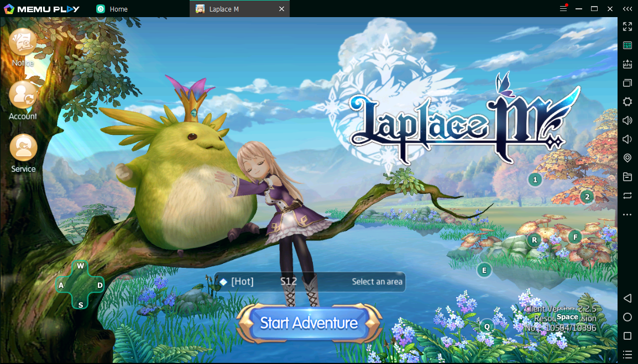This screenshot has height=364, width=638.
Task: Open the Service support icon
Action: (x=23, y=149)
